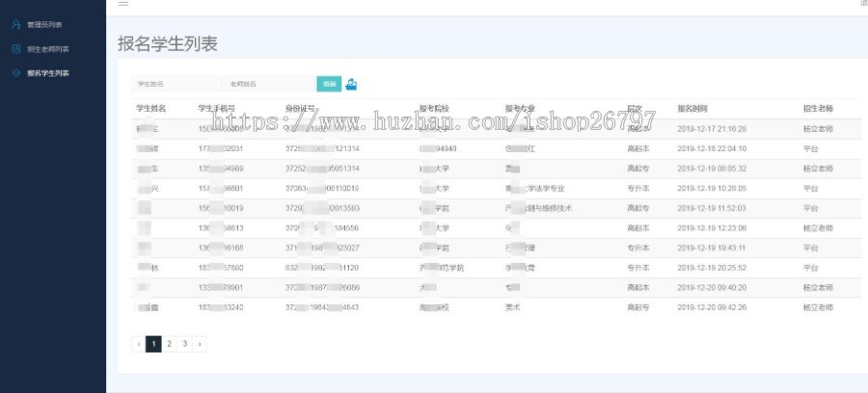Click the 身份证号 column header

301,109
